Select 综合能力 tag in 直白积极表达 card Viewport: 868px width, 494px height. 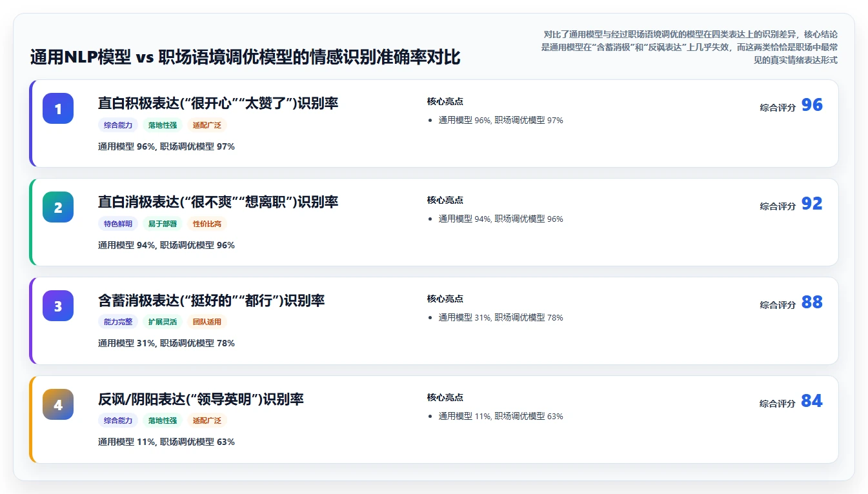[x=118, y=125]
